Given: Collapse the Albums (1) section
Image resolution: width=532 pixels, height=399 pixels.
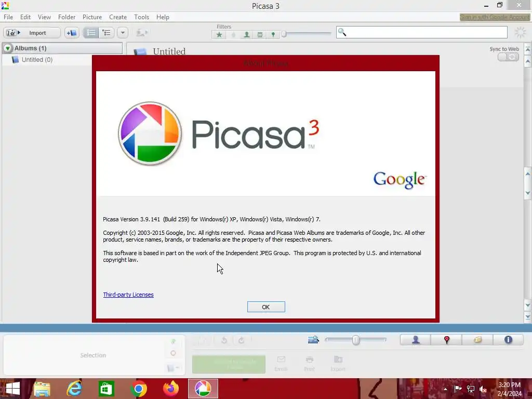Looking at the screenshot, I should (7, 48).
